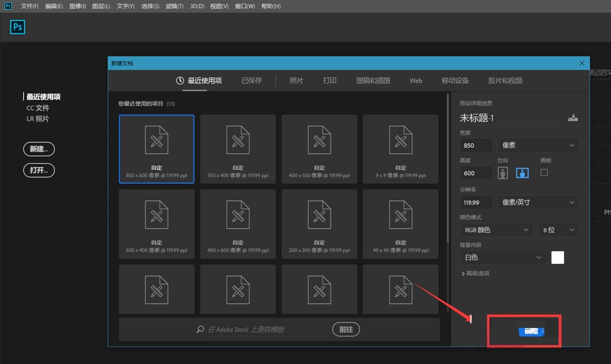
Task: Select landscape orientation for the new document
Action: 522,172
